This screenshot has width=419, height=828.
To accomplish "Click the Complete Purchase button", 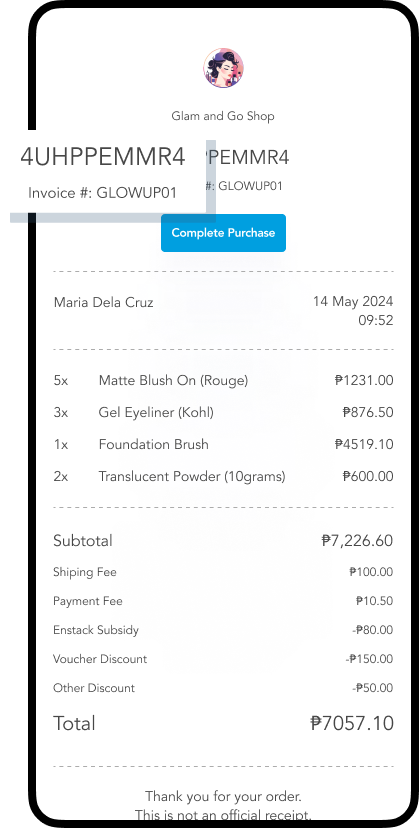I will (224, 233).
